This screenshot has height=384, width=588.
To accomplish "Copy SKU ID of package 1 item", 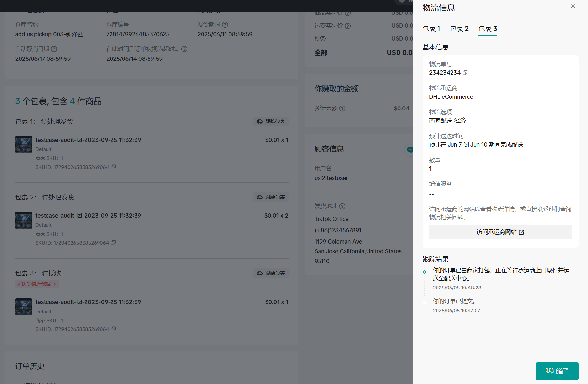I will tap(113, 167).
